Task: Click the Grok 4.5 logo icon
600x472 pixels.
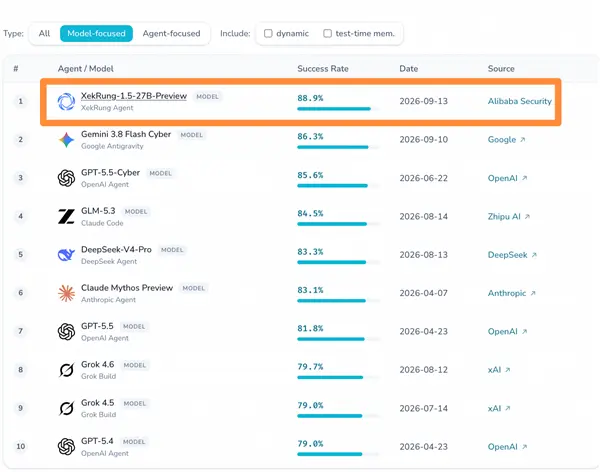Action: click(x=66, y=408)
